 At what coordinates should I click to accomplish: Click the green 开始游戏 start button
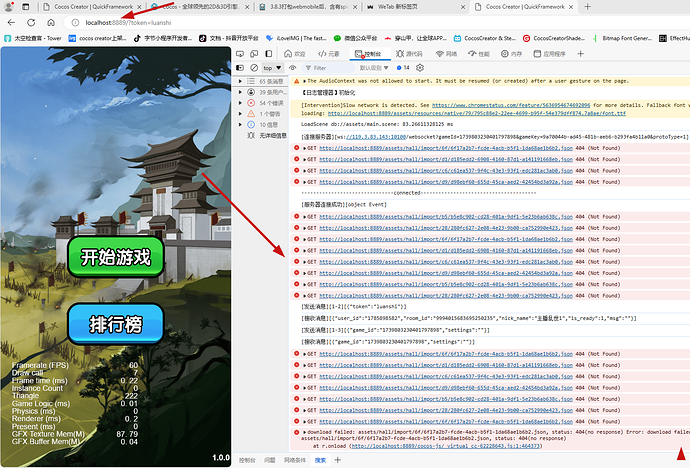(116, 257)
